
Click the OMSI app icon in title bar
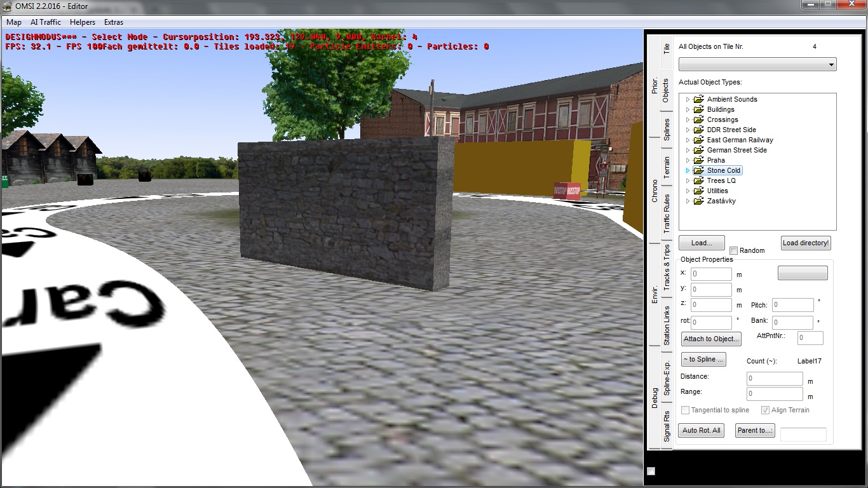coord(8,6)
